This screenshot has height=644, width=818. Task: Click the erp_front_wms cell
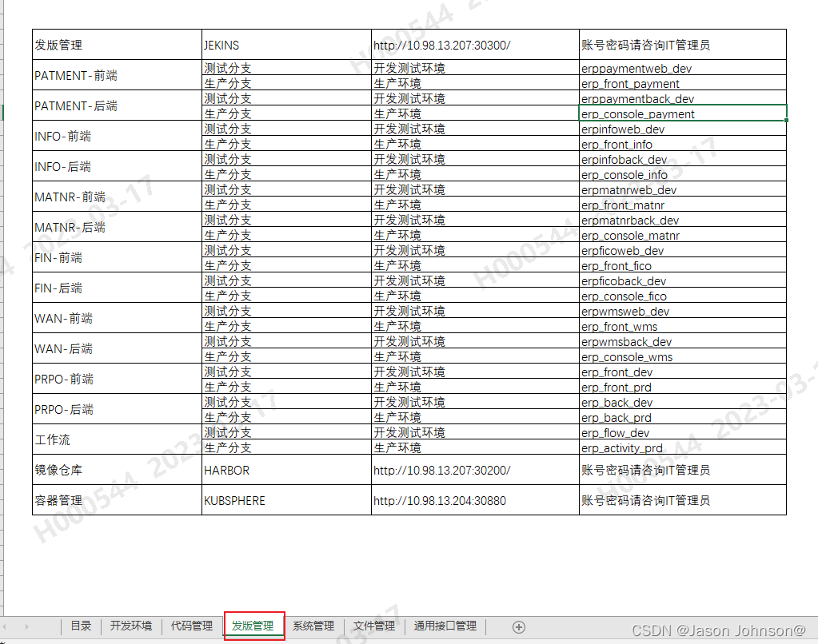[683, 325]
